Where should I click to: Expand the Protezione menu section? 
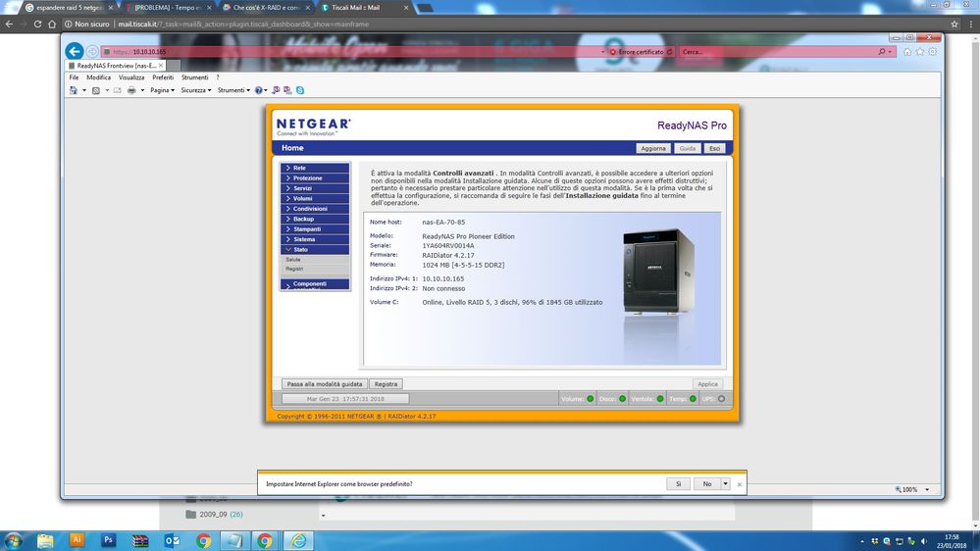click(315, 178)
